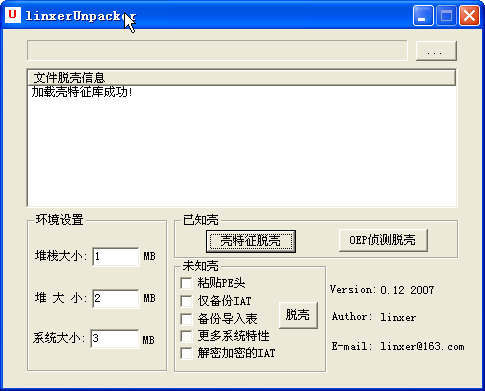Focus the 堆大小 input field

[x=116, y=299]
